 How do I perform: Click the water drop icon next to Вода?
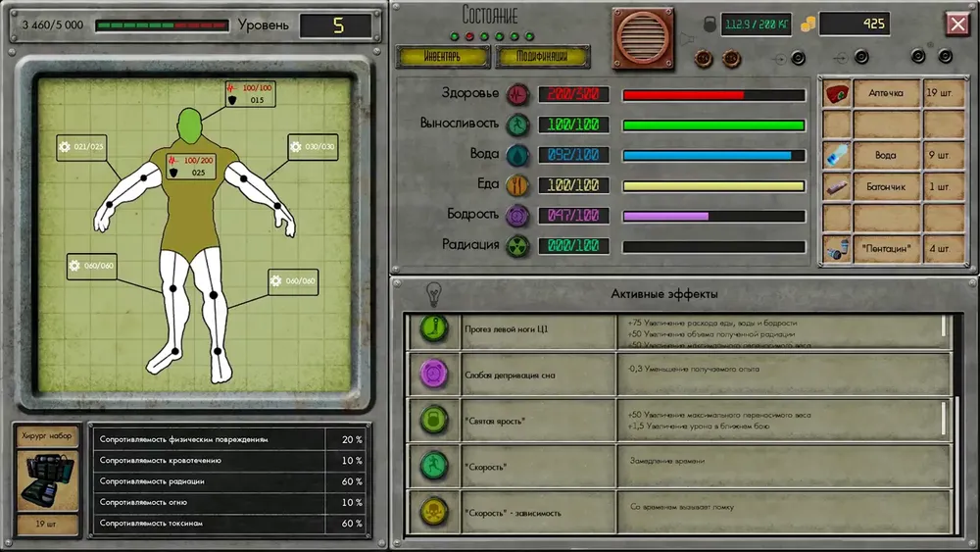coord(517,155)
